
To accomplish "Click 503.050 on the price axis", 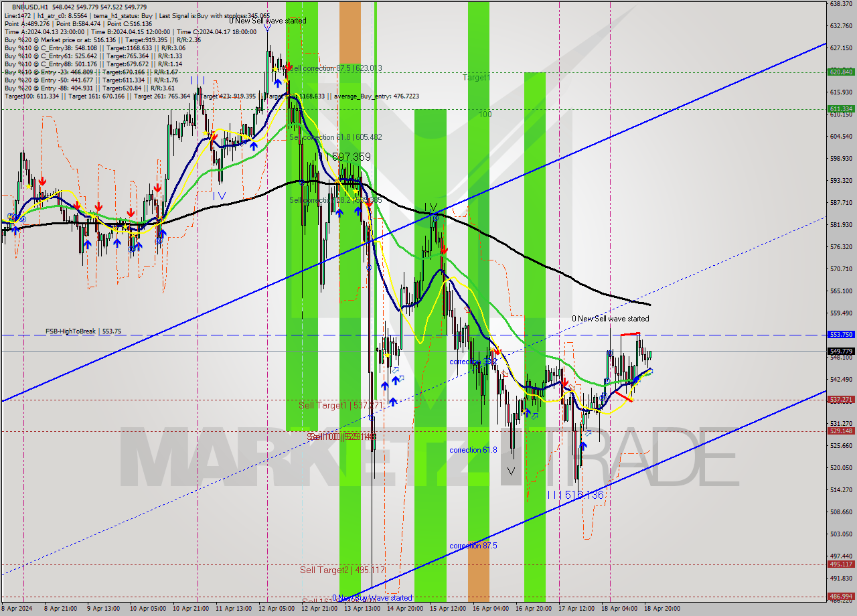I will pyautogui.click(x=841, y=534).
